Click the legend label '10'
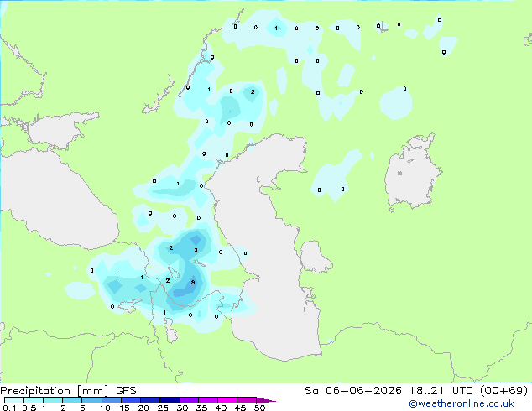Screen dimensions: 532x411 (105, 408)
